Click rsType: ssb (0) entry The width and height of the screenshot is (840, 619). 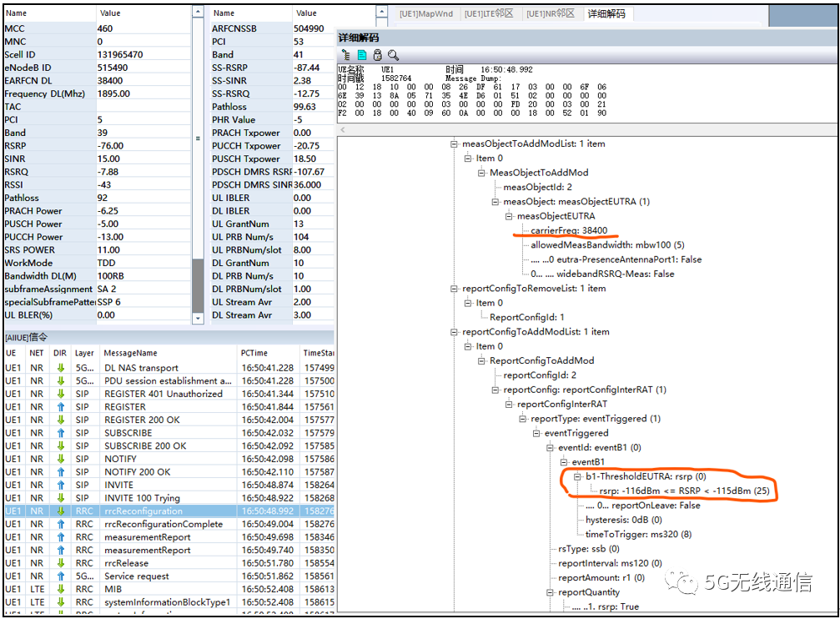(588, 549)
